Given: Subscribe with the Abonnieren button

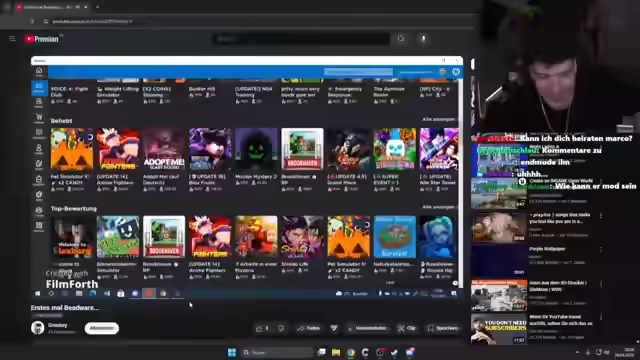Looking at the screenshot, I should click(x=102, y=328).
